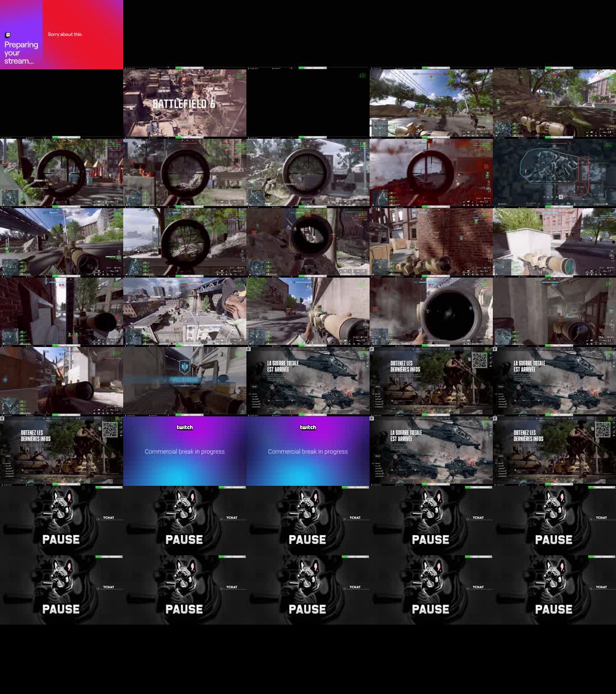Click the shield emblem in the victory frame
The image size is (616, 694).
click(x=184, y=367)
